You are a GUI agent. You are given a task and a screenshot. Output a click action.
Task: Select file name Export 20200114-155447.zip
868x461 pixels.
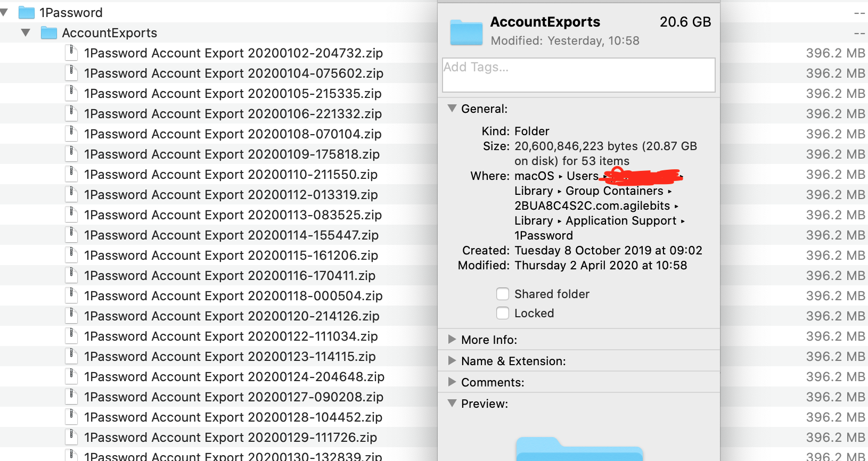pyautogui.click(x=232, y=235)
